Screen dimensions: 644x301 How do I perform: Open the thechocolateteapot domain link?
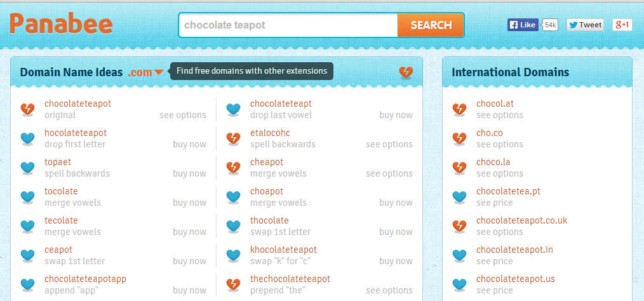290,279
